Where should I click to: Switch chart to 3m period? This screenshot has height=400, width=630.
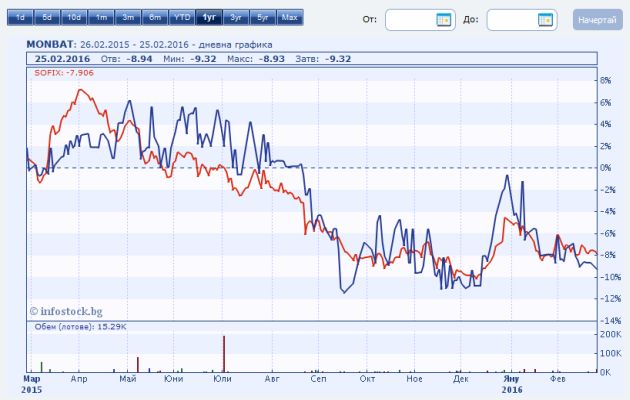coord(128,18)
